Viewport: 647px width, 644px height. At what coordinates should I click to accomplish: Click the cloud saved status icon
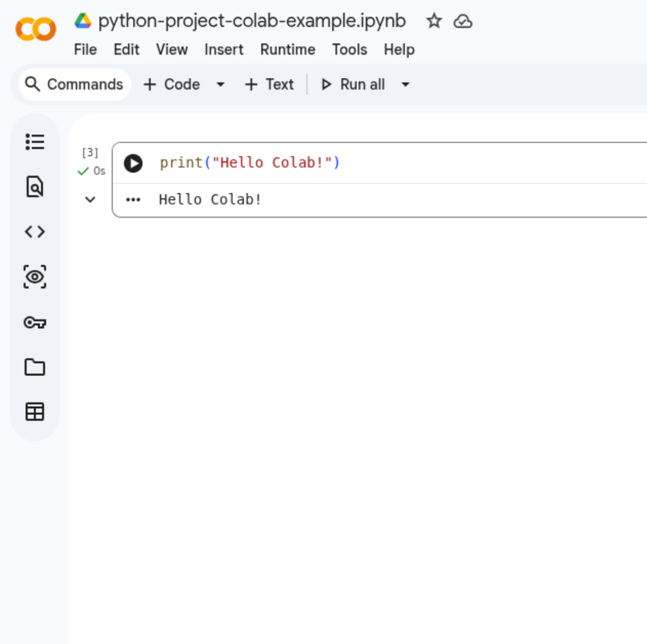(x=463, y=21)
